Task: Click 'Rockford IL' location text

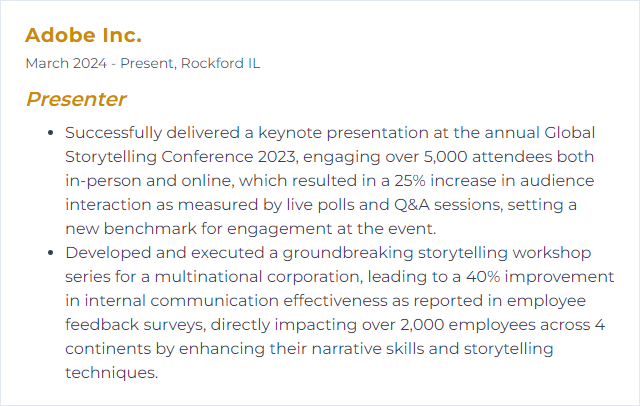Action: [220, 63]
